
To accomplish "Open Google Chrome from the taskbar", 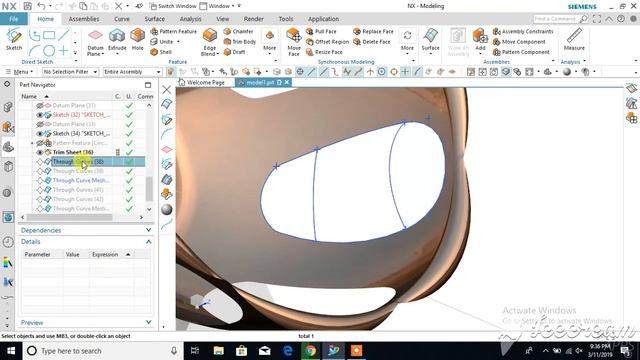I will pyautogui.click(x=311, y=351).
